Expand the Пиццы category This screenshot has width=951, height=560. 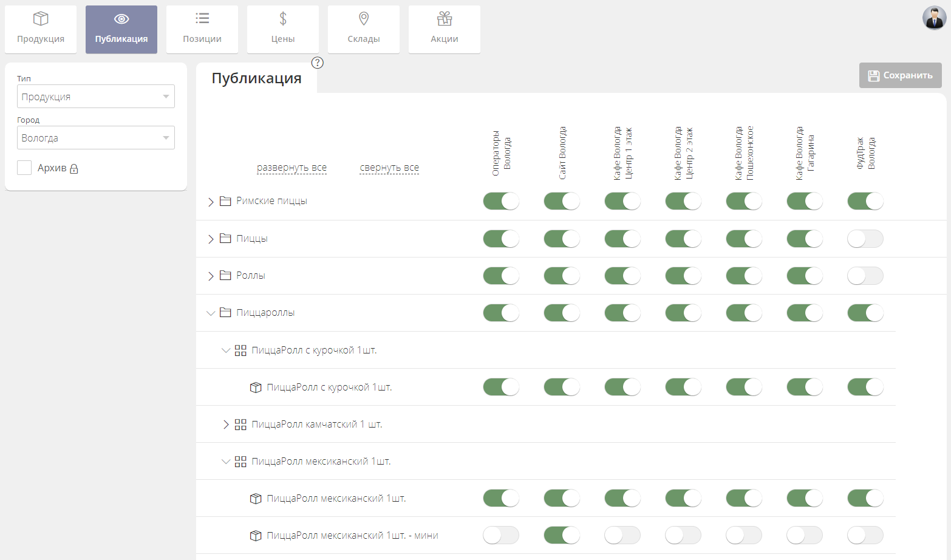tap(211, 239)
